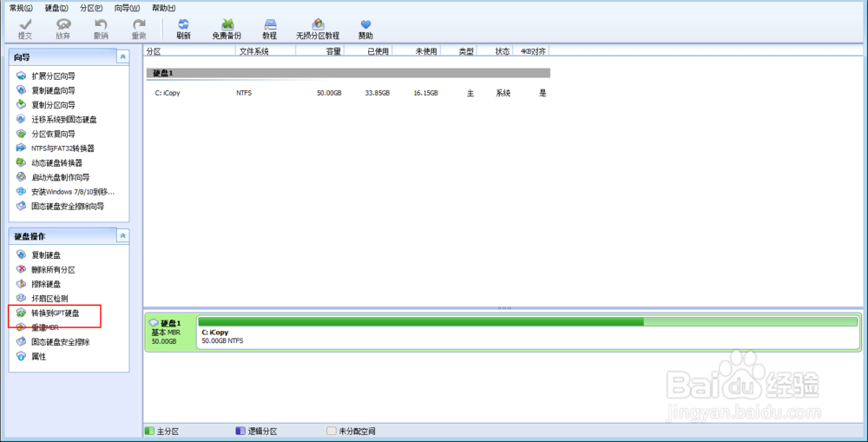
Task: Sort by 文件系统 column header
Action: pyautogui.click(x=266, y=51)
